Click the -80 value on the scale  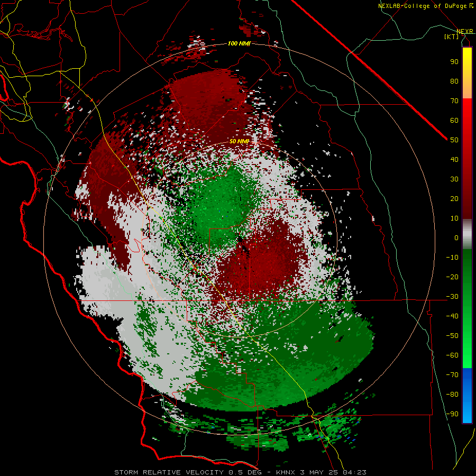[452, 395]
